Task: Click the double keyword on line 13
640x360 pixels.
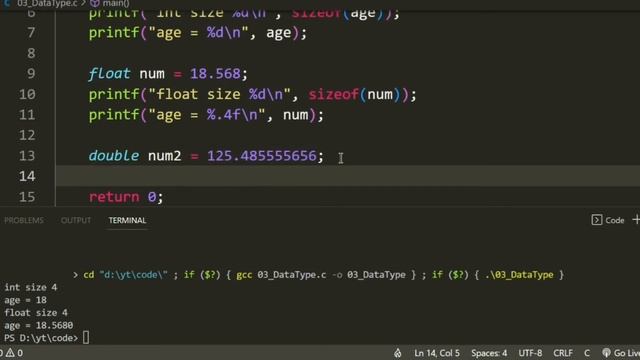Action: [x=114, y=156]
